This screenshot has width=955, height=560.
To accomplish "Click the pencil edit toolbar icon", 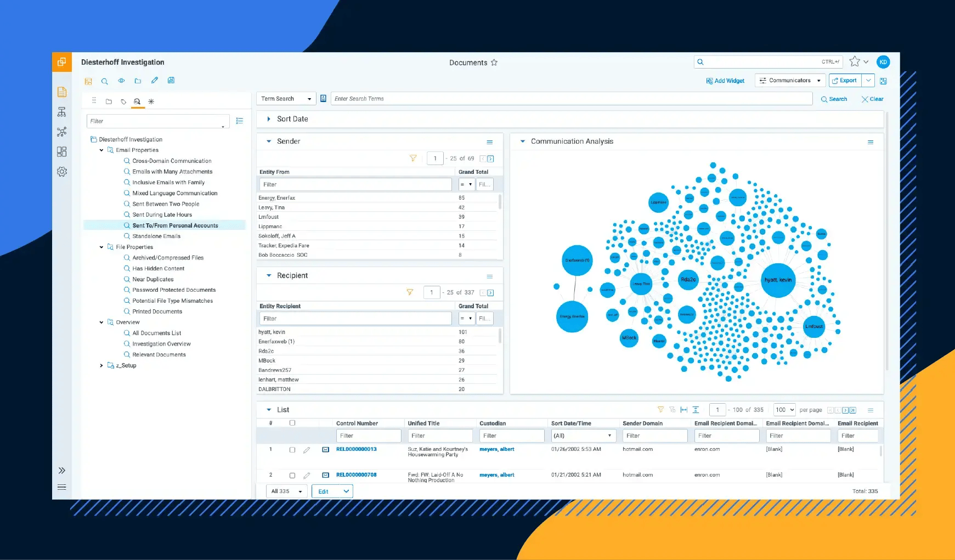I will pyautogui.click(x=155, y=80).
